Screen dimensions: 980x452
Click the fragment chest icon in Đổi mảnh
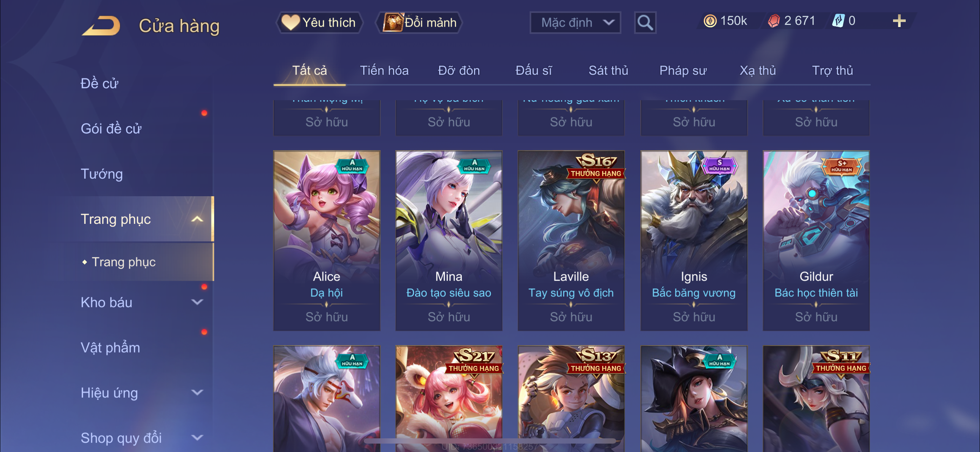point(393,22)
